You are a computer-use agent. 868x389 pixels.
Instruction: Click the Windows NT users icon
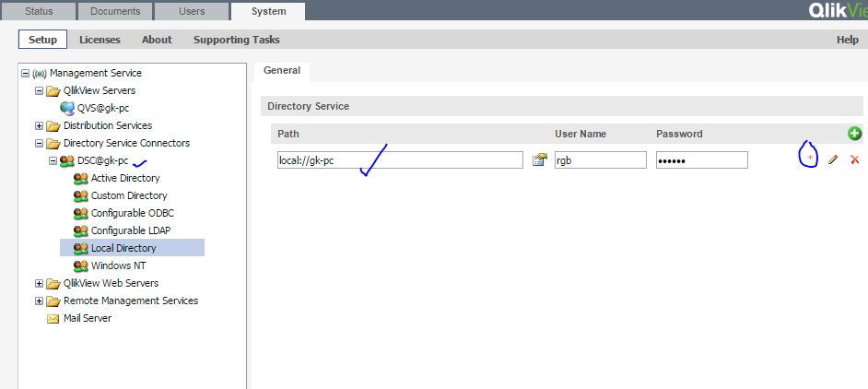[x=81, y=266]
